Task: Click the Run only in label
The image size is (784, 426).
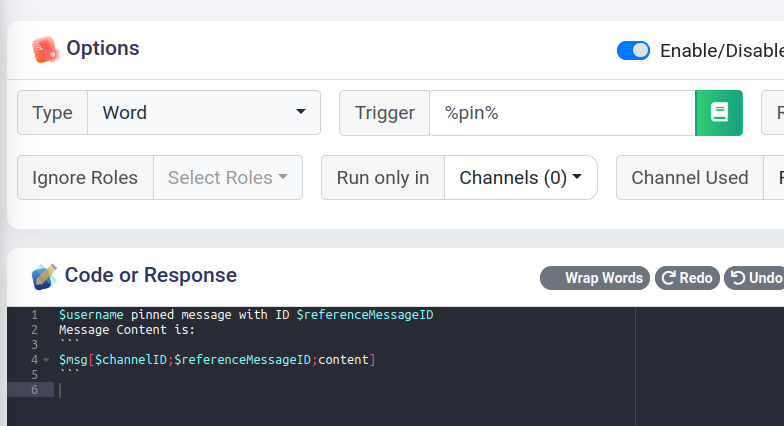Action: pyautogui.click(x=383, y=178)
